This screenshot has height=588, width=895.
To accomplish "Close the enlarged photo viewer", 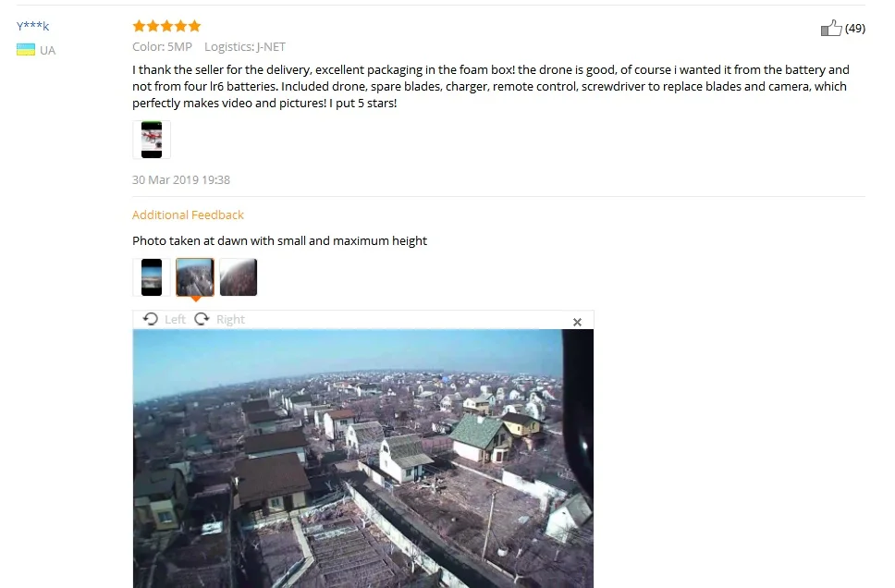I will pyautogui.click(x=577, y=322).
